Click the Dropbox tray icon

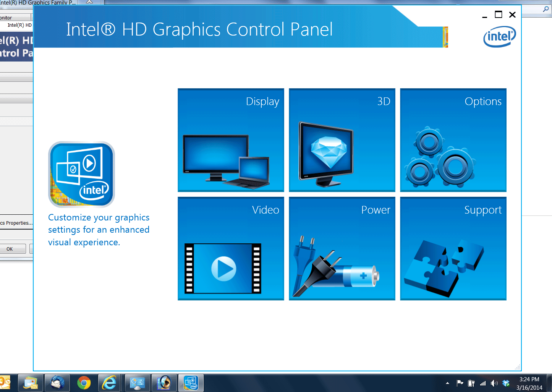point(506,383)
